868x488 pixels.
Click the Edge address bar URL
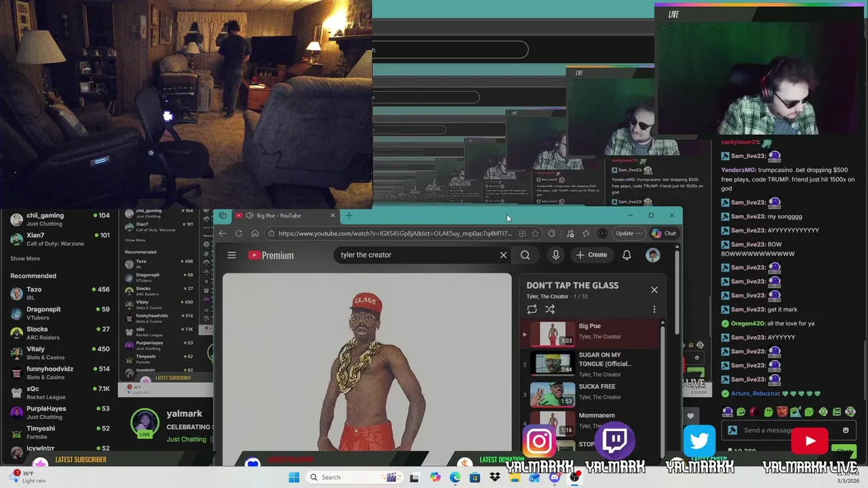coord(395,233)
